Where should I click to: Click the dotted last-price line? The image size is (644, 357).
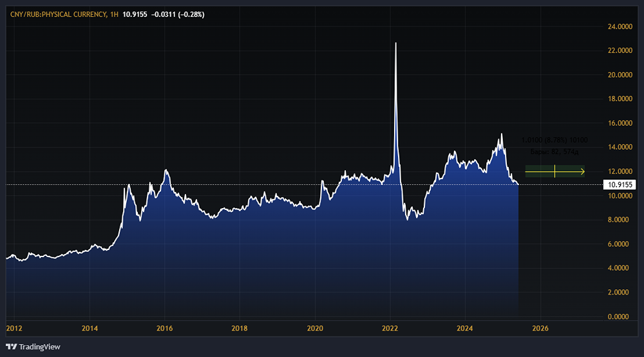[258, 184]
